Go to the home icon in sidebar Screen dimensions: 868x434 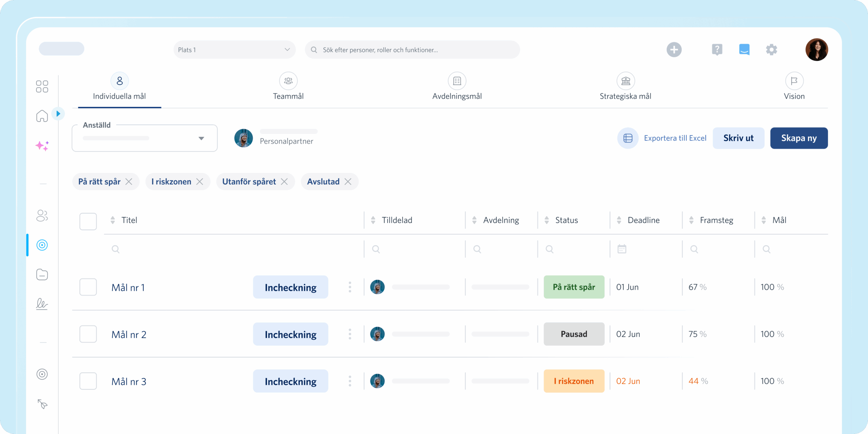click(x=42, y=116)
